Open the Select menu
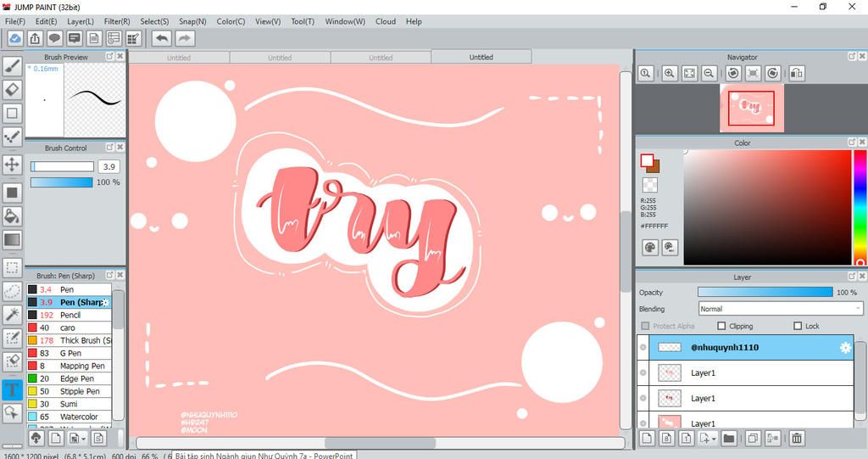Image resolution: width=868 pixels, height=459 pixels. tap(154, 21)
